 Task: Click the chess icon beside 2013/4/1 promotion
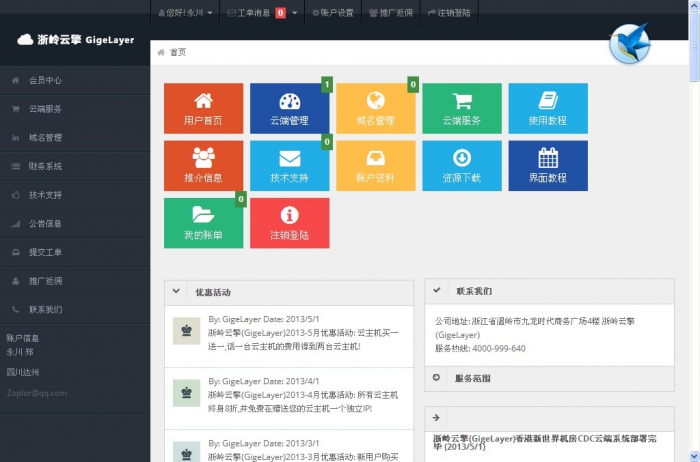pyautogui.click(x=186, y=393)
